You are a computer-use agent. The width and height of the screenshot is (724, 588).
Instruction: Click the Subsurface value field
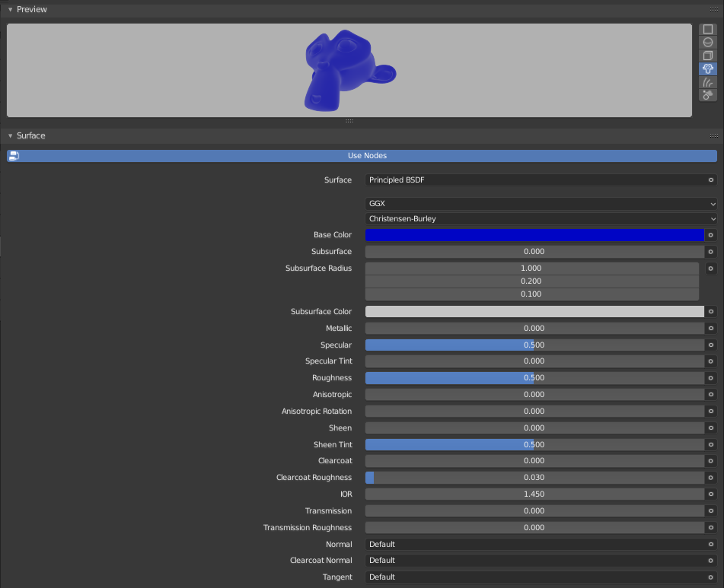click(534, 252)
